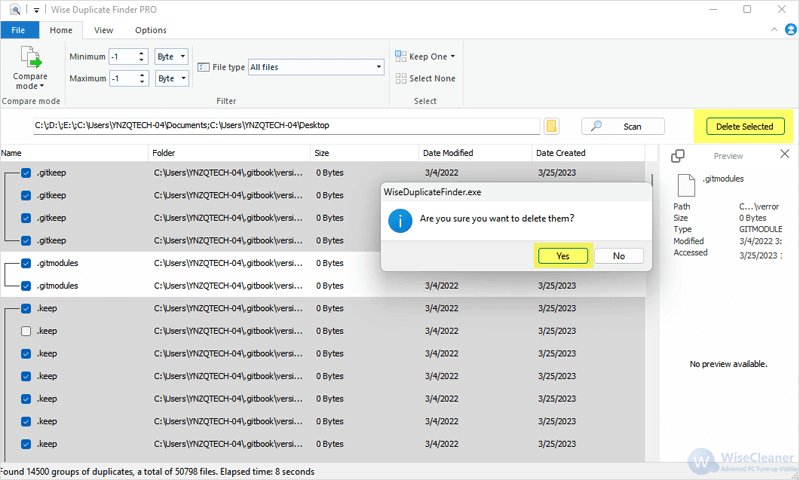Click the Delete Selected button
The height and width of the screenshot is (480, 800).
pyautogui.click(x=745, y=126)
